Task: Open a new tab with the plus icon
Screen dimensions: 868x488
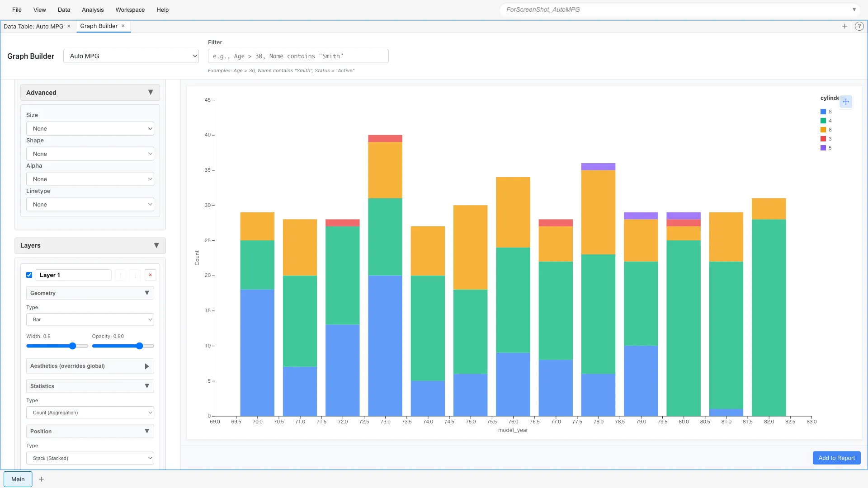Action: pyautogui.click(x=844, y=26)
